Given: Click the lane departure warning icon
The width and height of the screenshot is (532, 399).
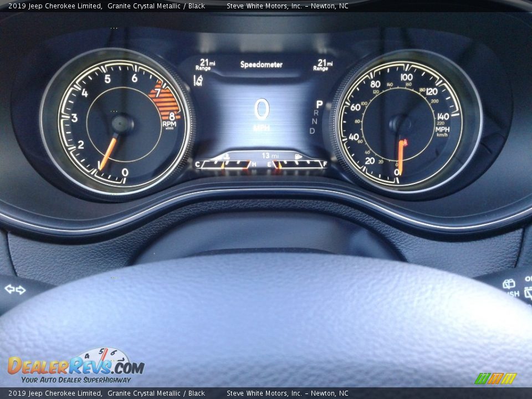Looking at the screenshot, I should pyautogui.click(x=198, y=80).
